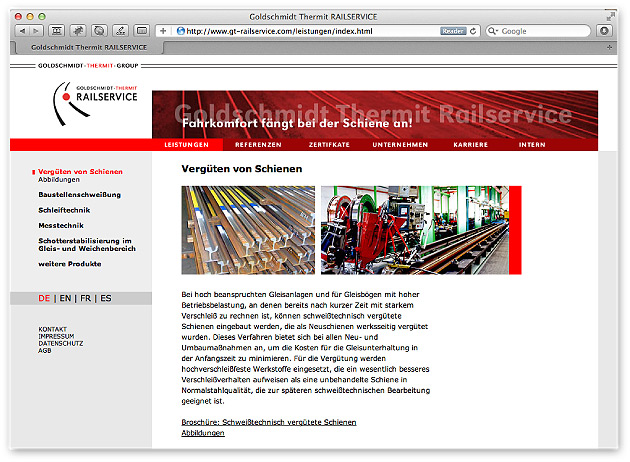Image resolution: width=630 pixels, height=462 pixels.
Task: Open the AGB link
Action: click(x=45, y=351)
